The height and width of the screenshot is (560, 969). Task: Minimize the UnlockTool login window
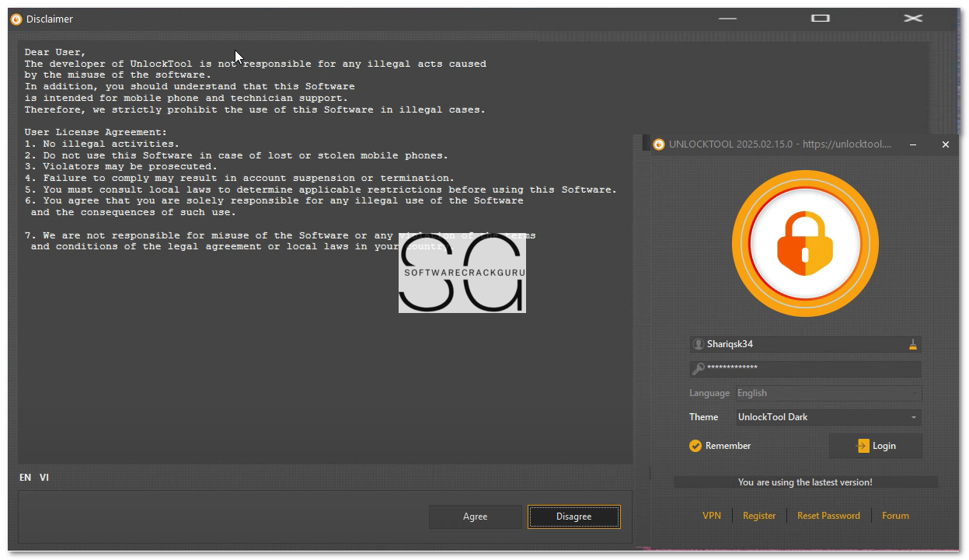pos(913,144)
